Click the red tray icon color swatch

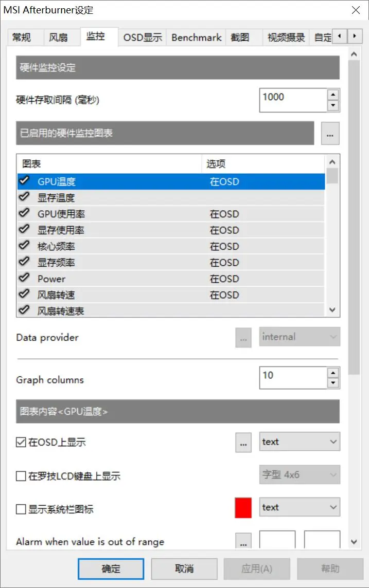click(243, 508)
